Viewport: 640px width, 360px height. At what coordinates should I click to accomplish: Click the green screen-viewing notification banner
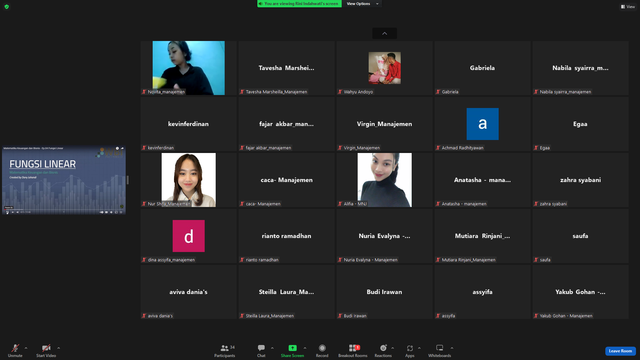tap(300, 4)
